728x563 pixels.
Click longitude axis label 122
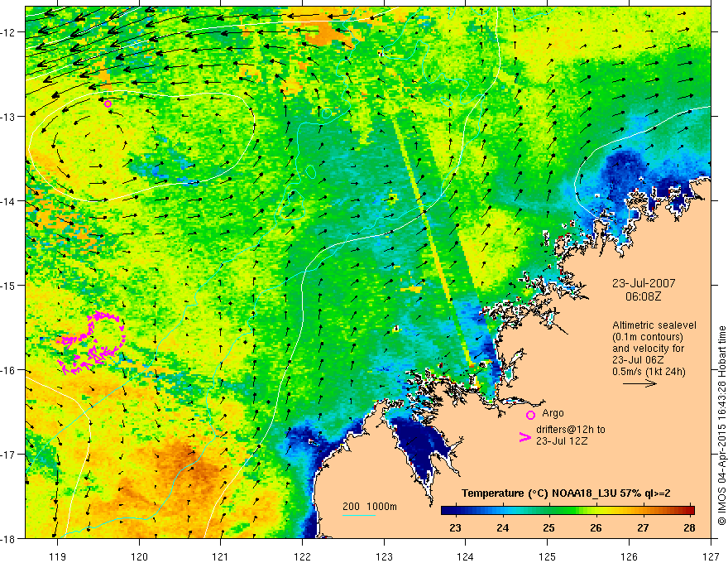pyautogui.click(x=302, y=556)
